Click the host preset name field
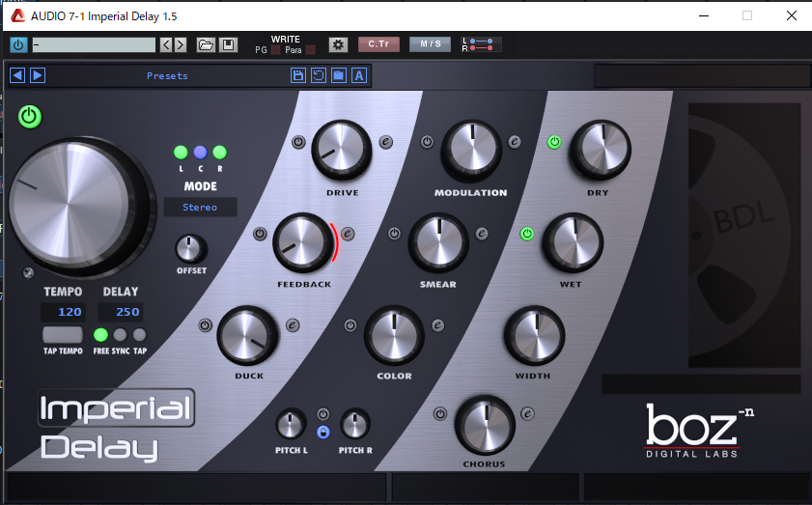Viewport: 812px width, 505px height. point(94,45)
